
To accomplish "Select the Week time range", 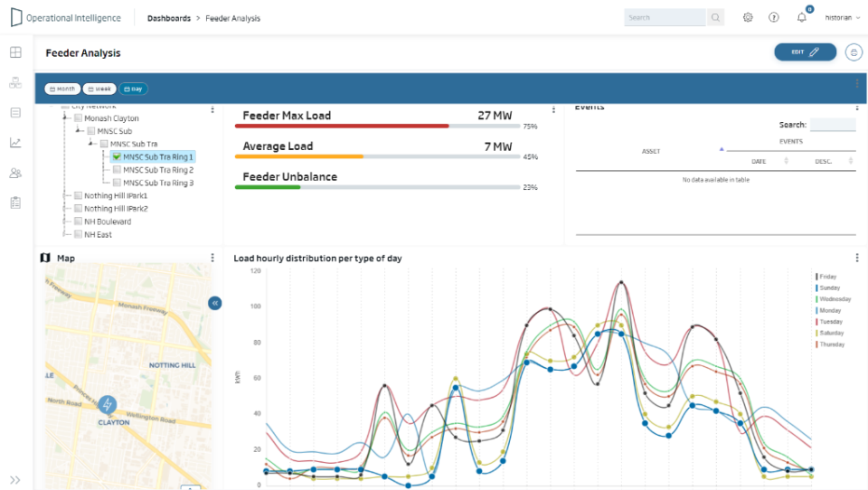I will tap(99, 89).
